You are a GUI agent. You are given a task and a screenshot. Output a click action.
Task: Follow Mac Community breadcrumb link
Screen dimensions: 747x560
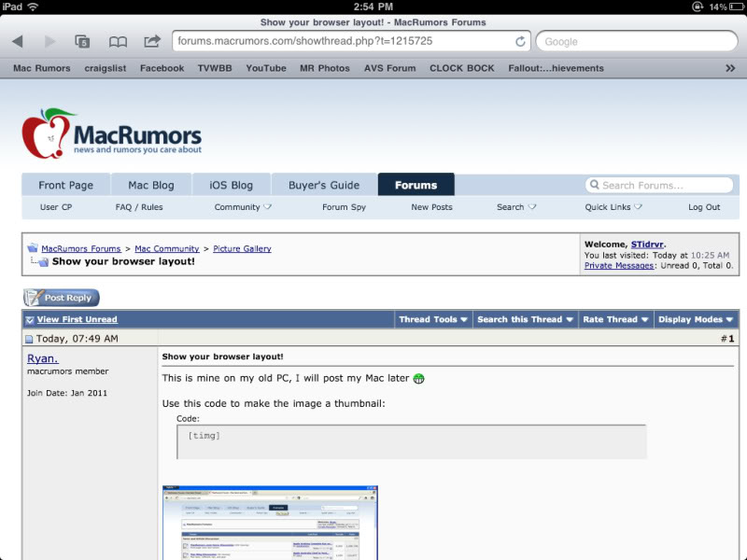tap(167, 248)
